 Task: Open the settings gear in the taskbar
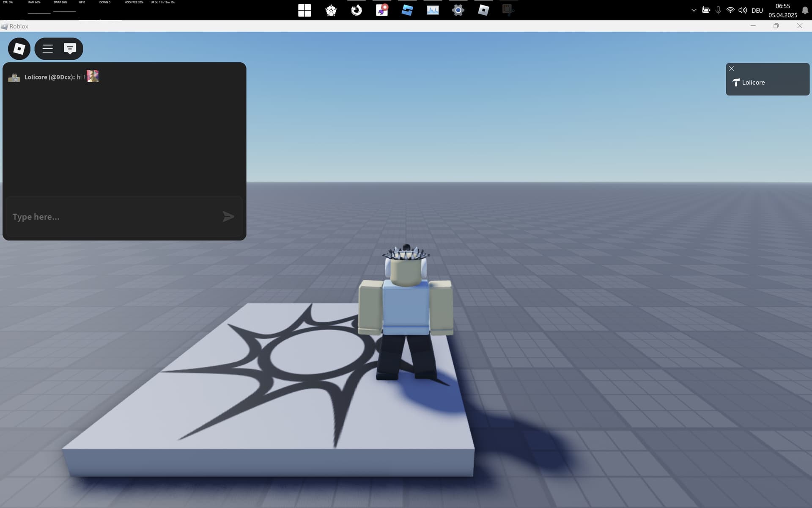click(458, 10)
